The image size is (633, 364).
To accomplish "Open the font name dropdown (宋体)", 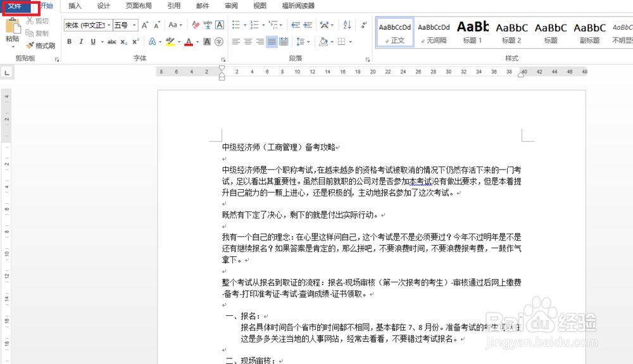I will coord(109,25).
